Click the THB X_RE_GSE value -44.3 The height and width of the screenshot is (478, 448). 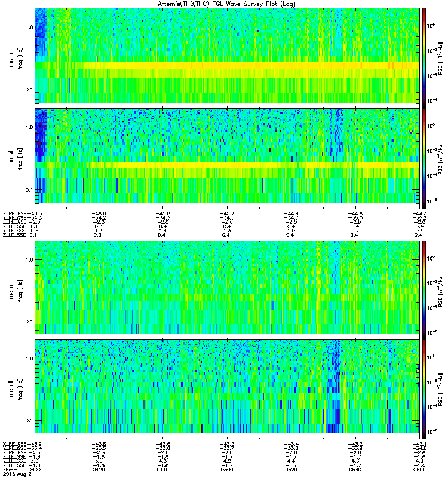click(x=420, y=213)
